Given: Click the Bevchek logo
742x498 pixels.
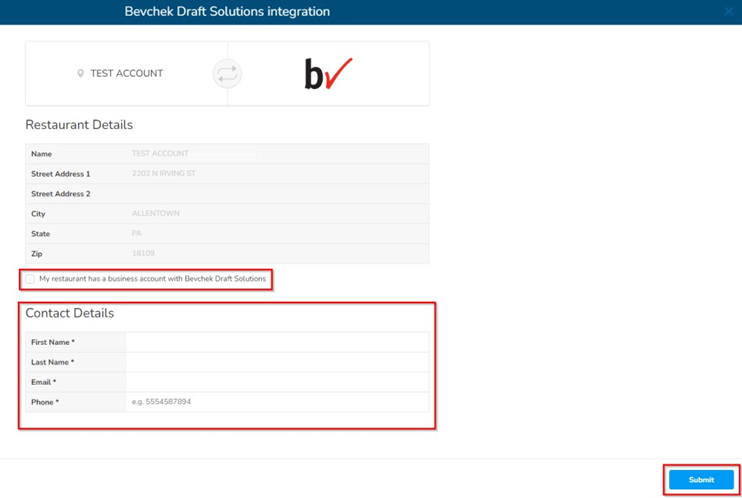Looking at the screenshot, I should pyautogui.click(x=328, y=74).
